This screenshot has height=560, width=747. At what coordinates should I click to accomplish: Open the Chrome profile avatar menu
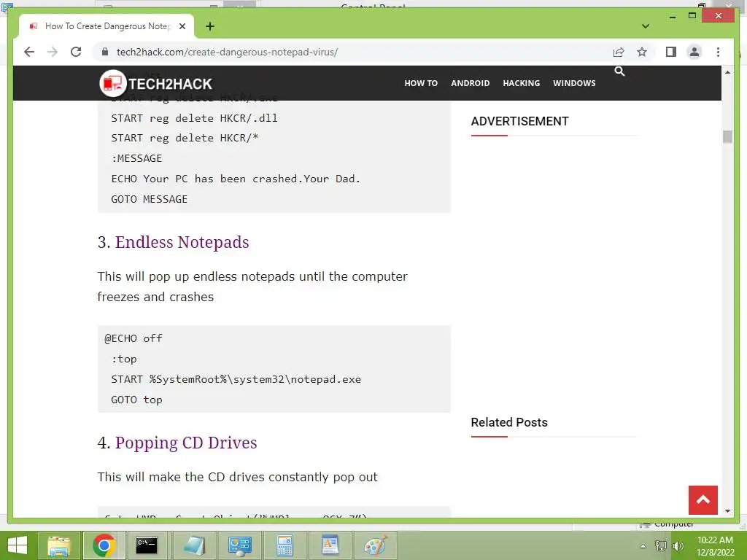tap(694, 52)
